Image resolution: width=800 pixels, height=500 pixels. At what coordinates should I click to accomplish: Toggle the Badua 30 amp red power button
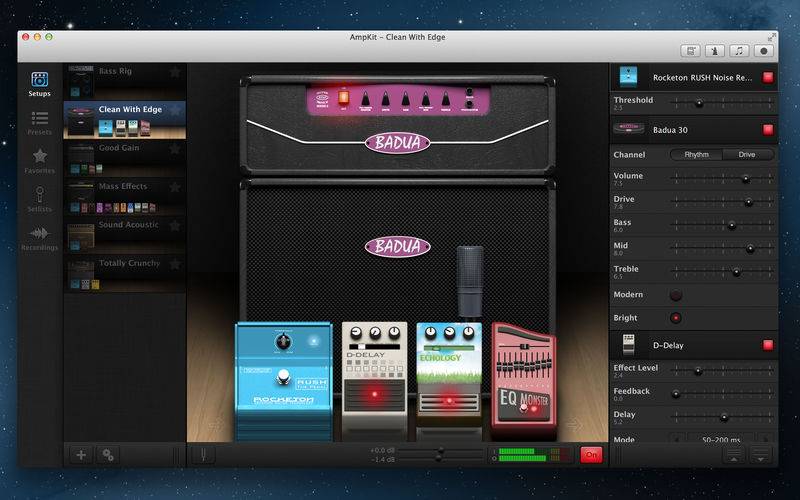[x=768, y=130]
